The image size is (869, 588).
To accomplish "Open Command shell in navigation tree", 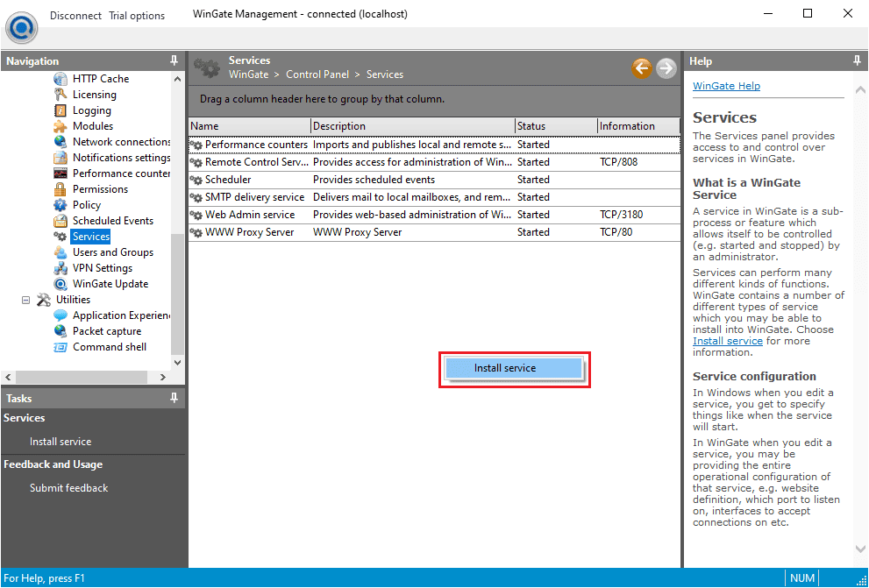I will (110, 347).
